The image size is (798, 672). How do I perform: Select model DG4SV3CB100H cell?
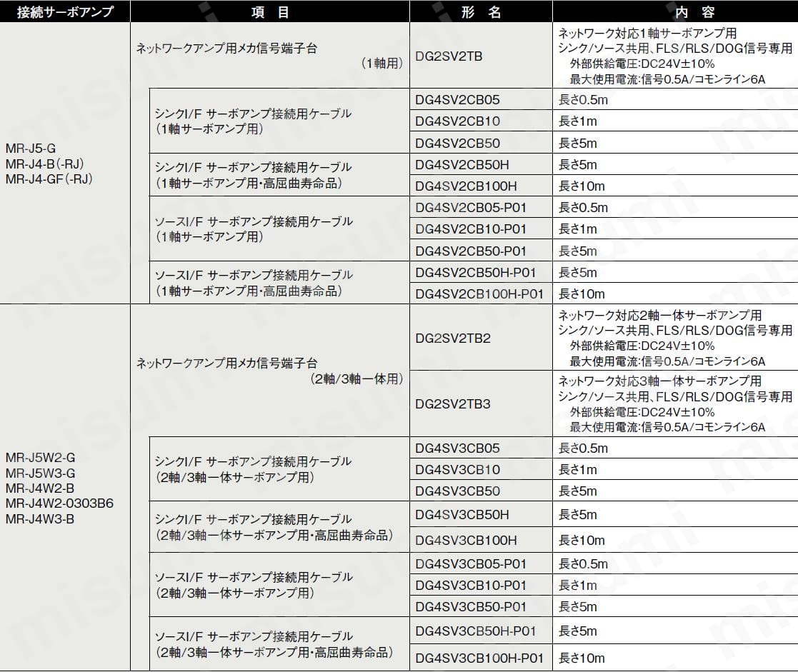[481, 540]
